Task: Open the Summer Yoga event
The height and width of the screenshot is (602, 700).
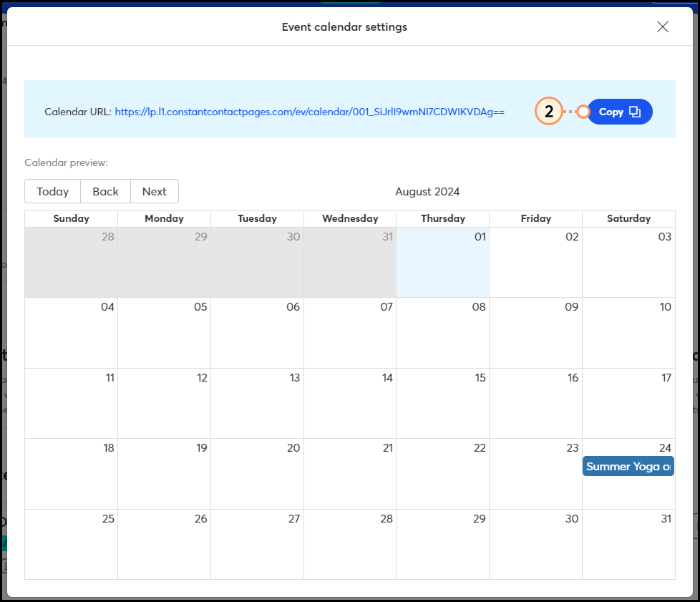Action: pyautogui.click(x=628, y=466)
